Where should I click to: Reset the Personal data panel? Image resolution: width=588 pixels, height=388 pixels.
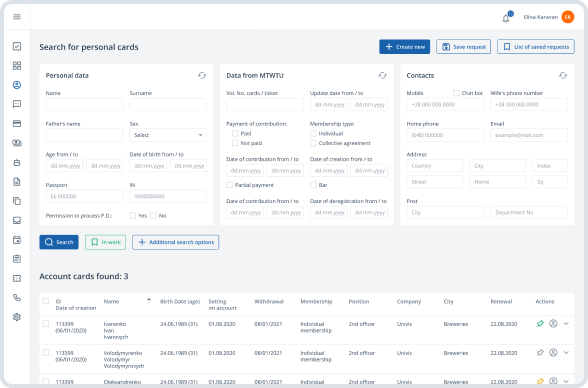pyautogui.click(x=202, y=75)
